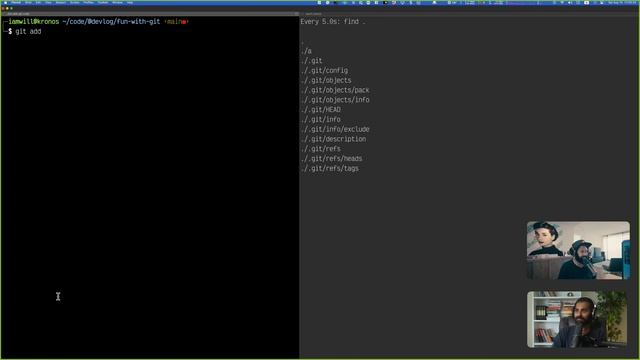
Task: Click the upper webcam video of man with microphone
Action: coord(578,250)
